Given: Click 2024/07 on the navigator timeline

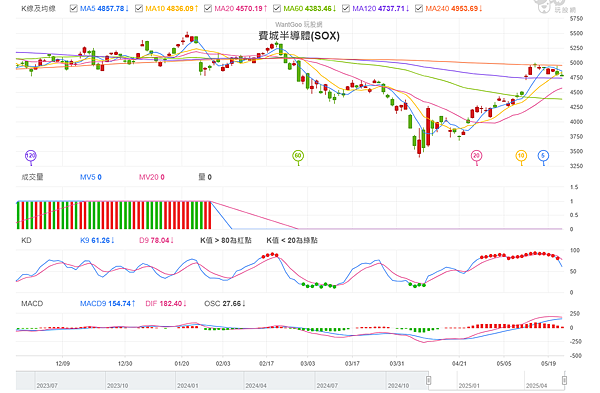Looking at the screenshot, I should [327, 386].
